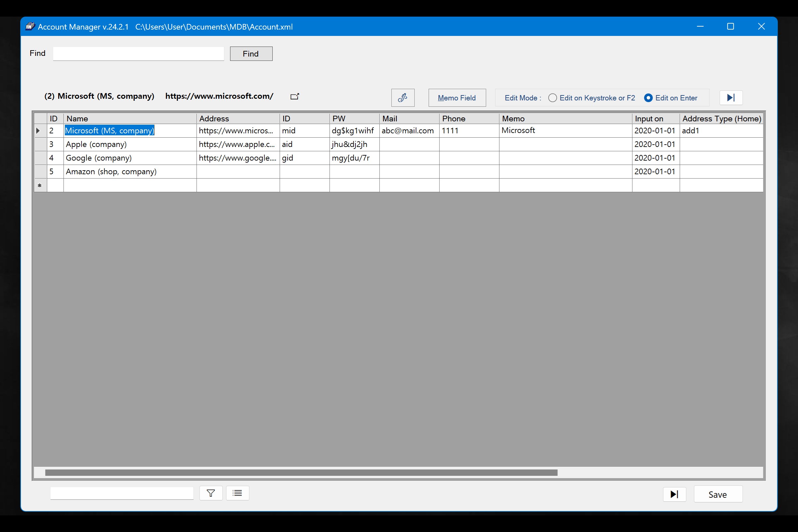The image size is (798, 532).
Task: Click the Phone column header
Action: (x=469, y=118)
